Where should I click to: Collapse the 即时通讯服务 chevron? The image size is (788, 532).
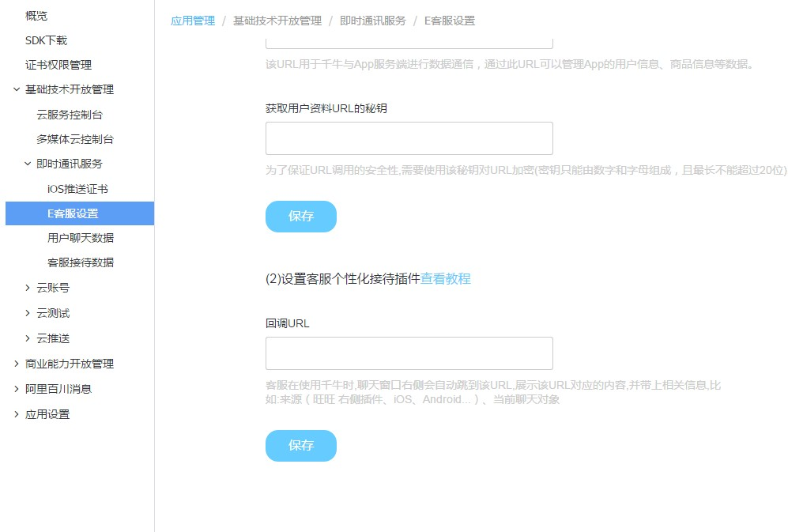(x=28, y=164)
